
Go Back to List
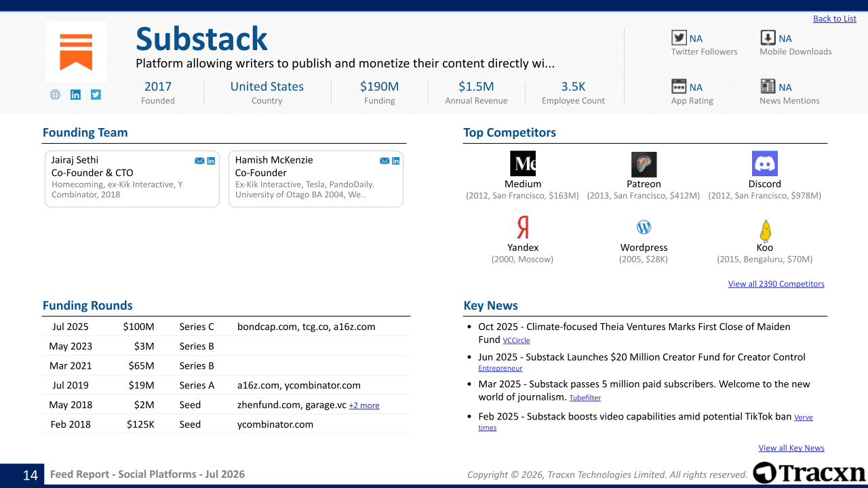[x=835, y=19]
